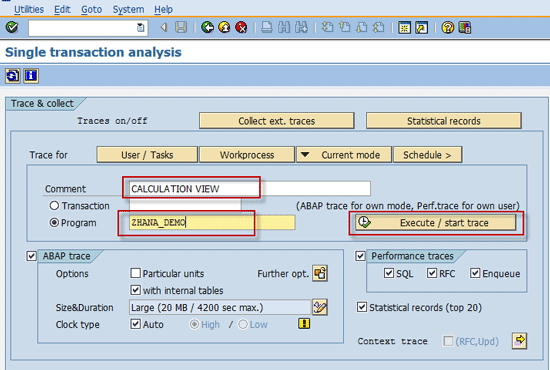Viewport: 550px width, 370px height.
Task: Click the command input field in toolbar
Action: point(88,28)
